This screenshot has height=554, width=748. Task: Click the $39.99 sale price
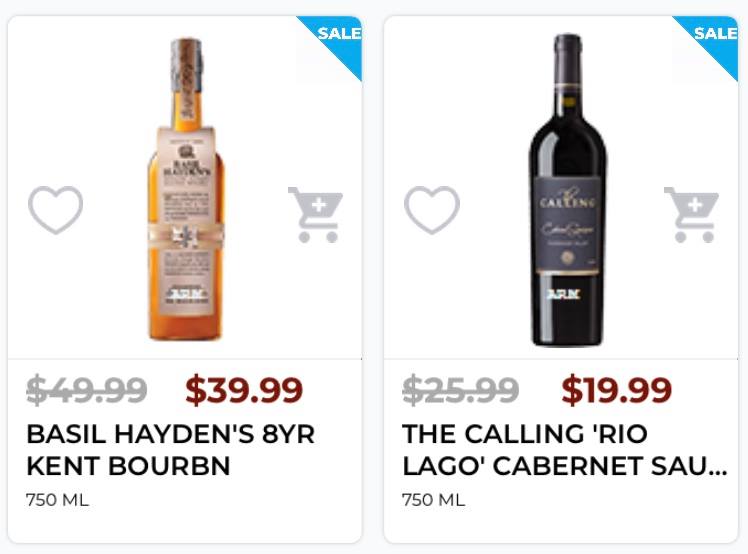coord(244,390)
